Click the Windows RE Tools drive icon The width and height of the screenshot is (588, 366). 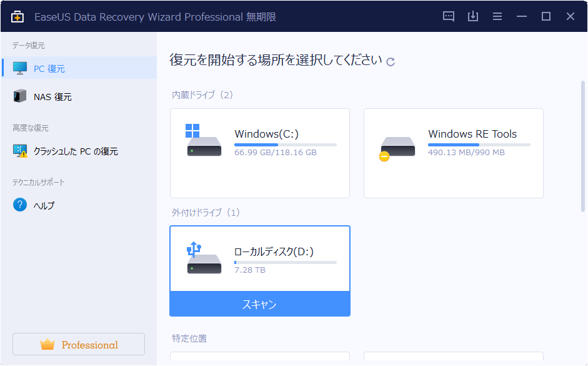(397, 148)
